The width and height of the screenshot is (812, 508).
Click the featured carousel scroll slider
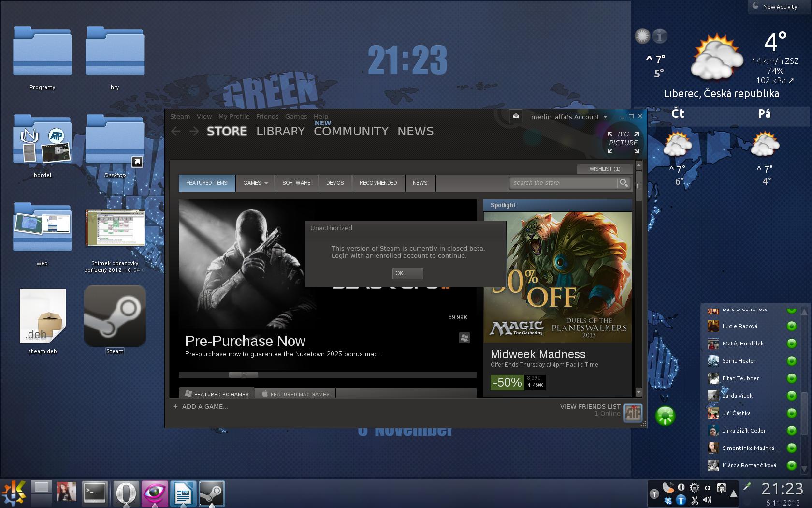(243, 374)
